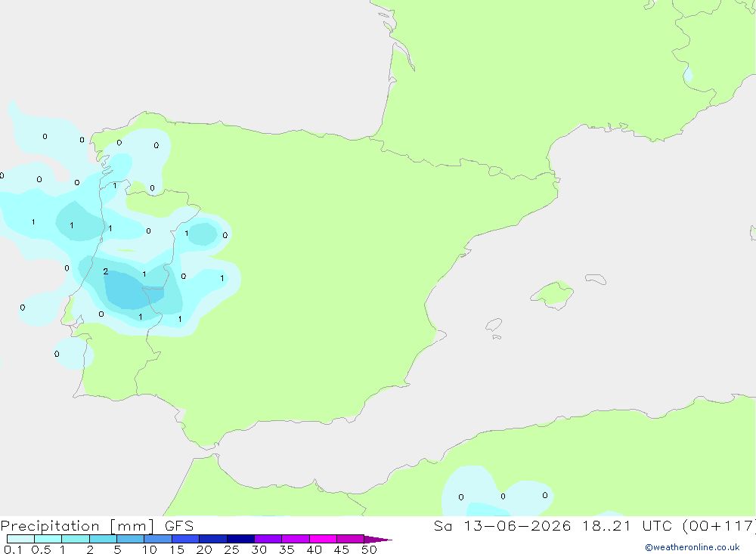The width and height of the screenshot is (756, 554).
Task: Click the weatheronline.co.uk credit link
Action: [x=692, y=547]
